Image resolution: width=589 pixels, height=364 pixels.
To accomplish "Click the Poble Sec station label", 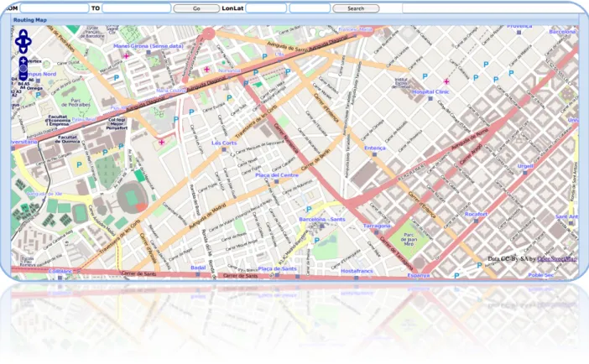I will [541, 275].
